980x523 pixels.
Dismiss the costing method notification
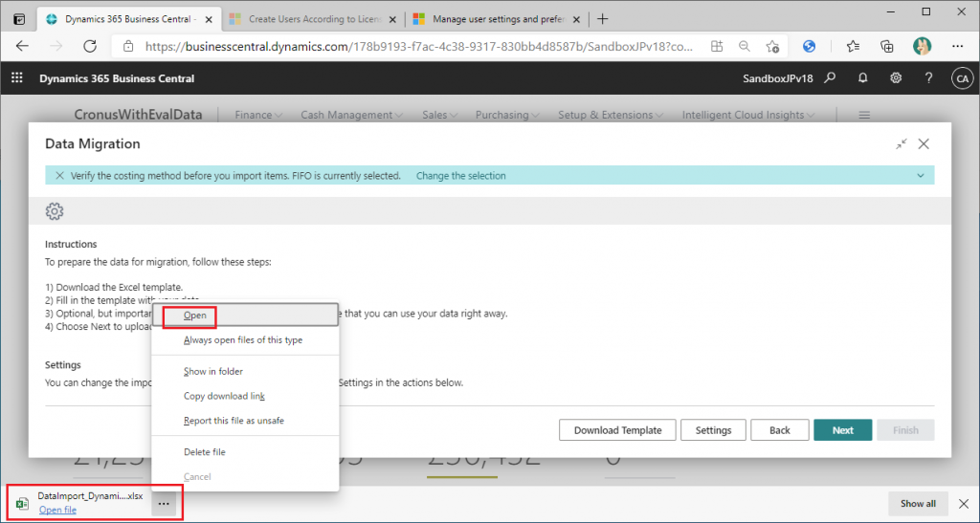tap(59, 175)
